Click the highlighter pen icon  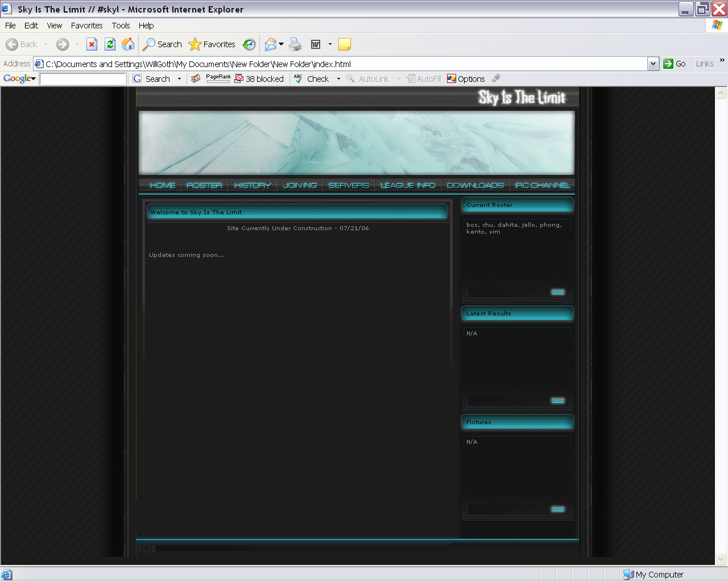(496, 78)
